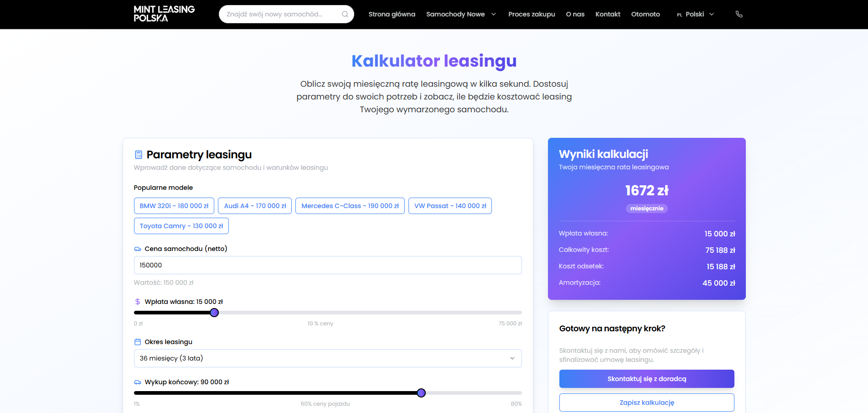Click the car icon next to Cena samochodu
868x413 pixels.
pyautogui.click(x=138, y=249)
